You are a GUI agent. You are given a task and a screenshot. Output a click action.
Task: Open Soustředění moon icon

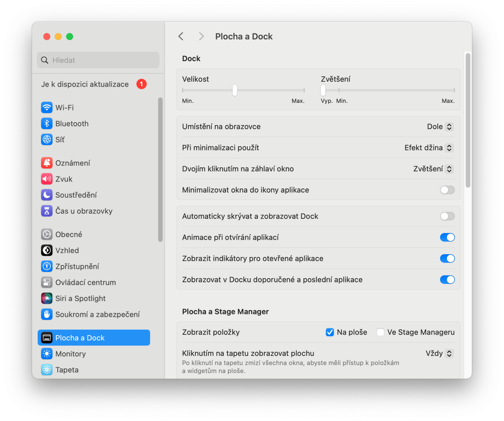coord(47,195)
